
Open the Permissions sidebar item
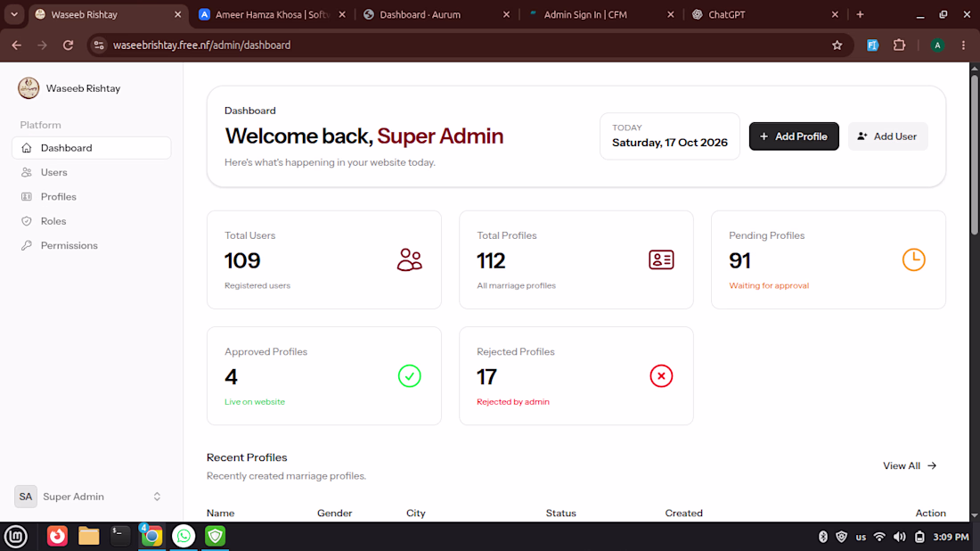click(91, 245)
